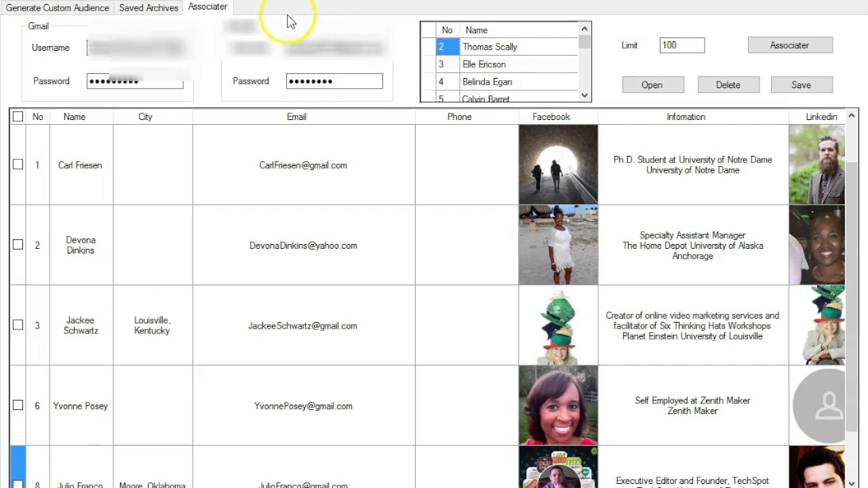Image resolution: width=868 pixels, height=488 pixels.
Task: Open Devona Dinkins' Linkedin photo thumbnail
Action: coord(817,245)
